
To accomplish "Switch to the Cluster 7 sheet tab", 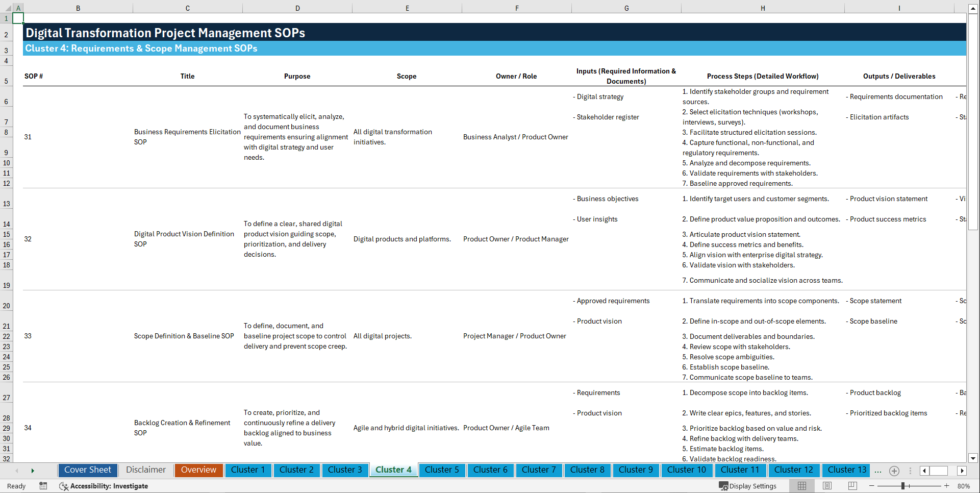I will pyautogui.click(x=539, y=470).
